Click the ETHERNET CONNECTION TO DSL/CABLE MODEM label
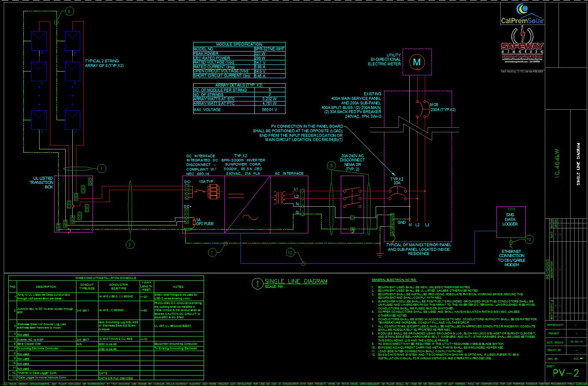This screenshot has height=386, width=588. point(512,258)
